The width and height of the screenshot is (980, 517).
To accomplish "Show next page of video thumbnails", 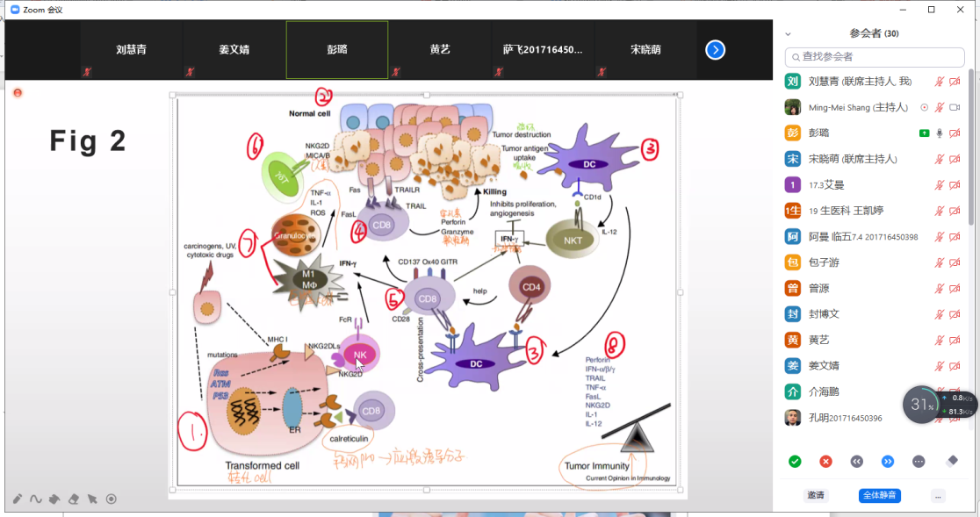I will pyautogui.click(x=715, y=50).
